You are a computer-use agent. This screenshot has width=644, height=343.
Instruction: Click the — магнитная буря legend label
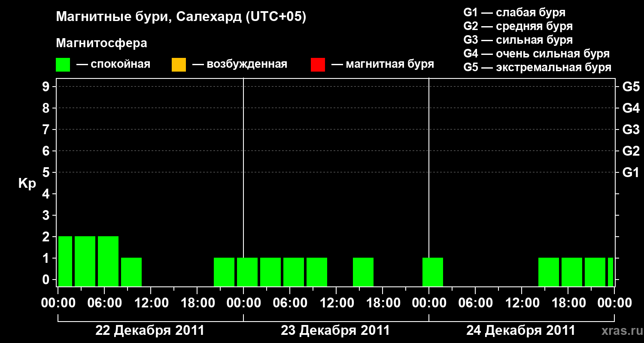click(x=383, y=64)
